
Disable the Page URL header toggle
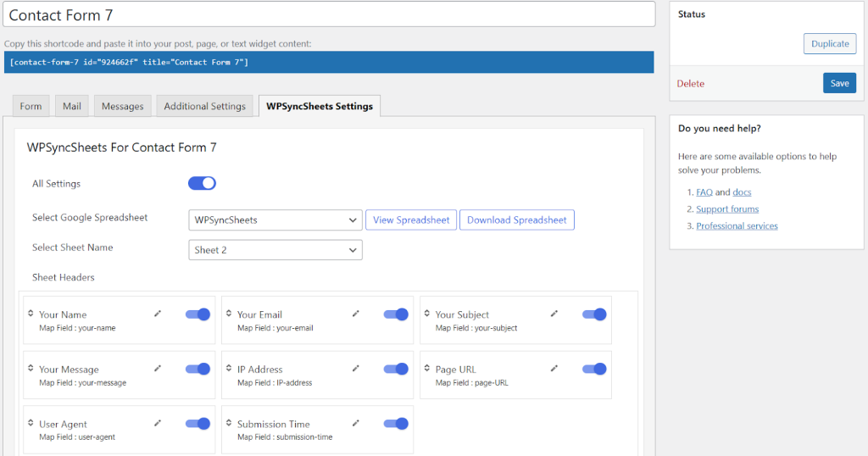pyautogui.click(x=594, y=369)
